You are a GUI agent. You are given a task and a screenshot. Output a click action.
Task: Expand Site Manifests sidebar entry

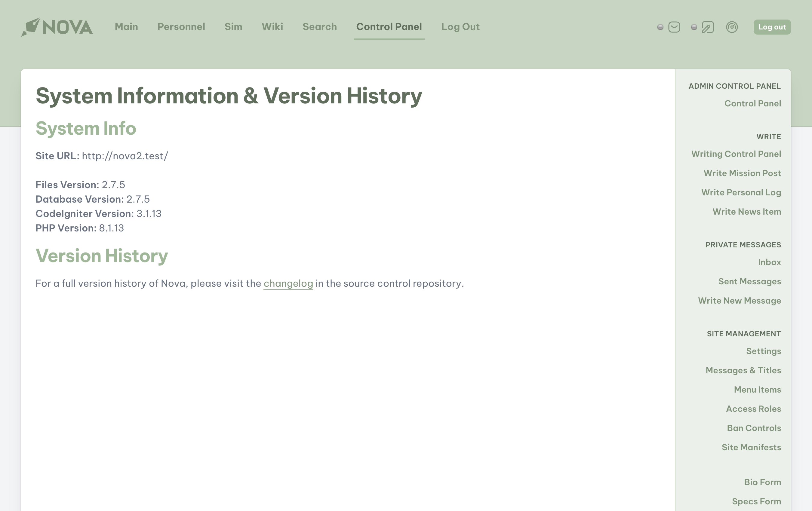point(752,447)
